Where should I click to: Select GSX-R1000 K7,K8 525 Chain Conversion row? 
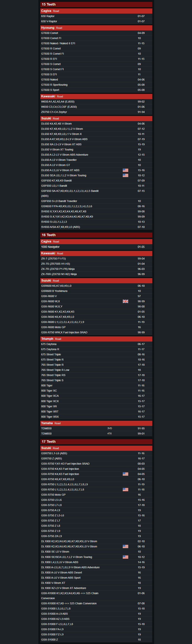pos(96,604)
